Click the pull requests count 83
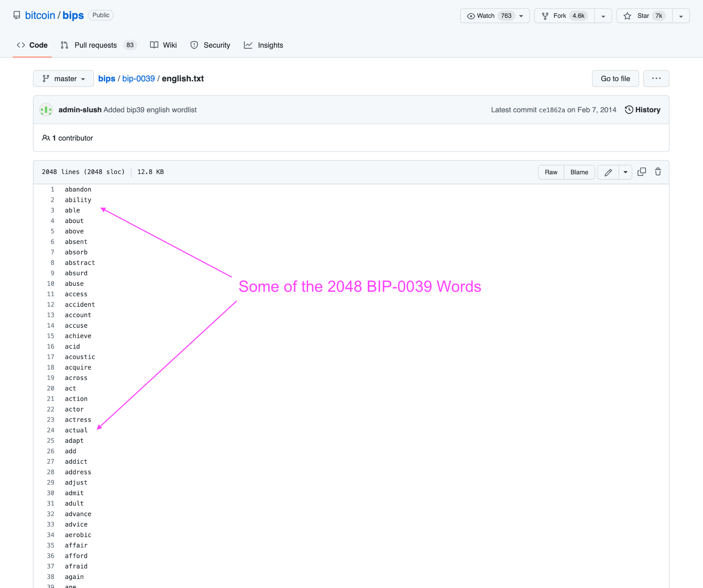The image size is (703, 588). pos(130,45)
